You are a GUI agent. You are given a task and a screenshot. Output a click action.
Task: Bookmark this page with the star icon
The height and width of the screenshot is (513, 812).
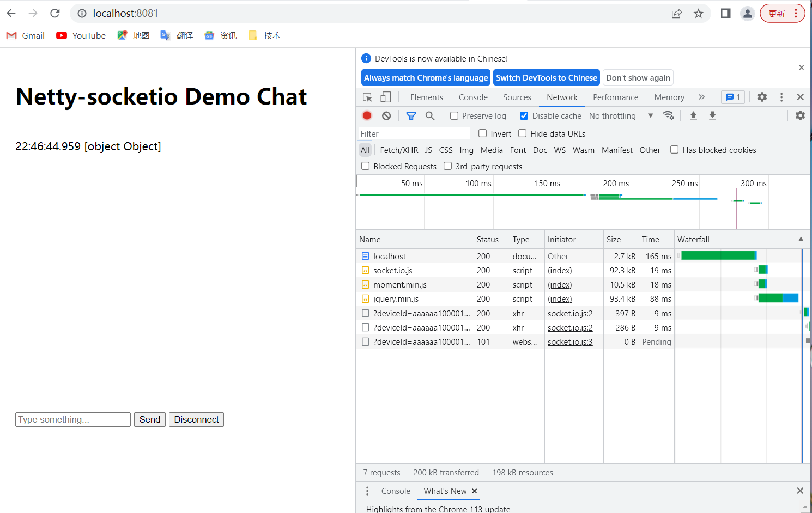coord(699,14)
